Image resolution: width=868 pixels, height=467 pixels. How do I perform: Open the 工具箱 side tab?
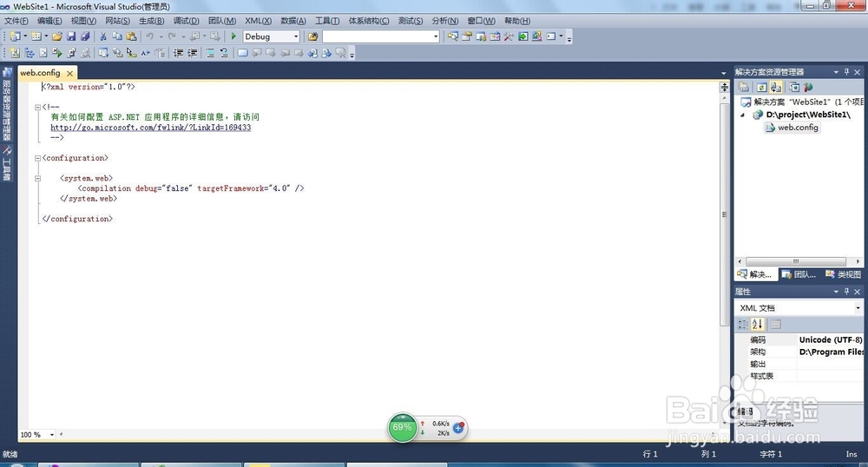pos(7,162)
